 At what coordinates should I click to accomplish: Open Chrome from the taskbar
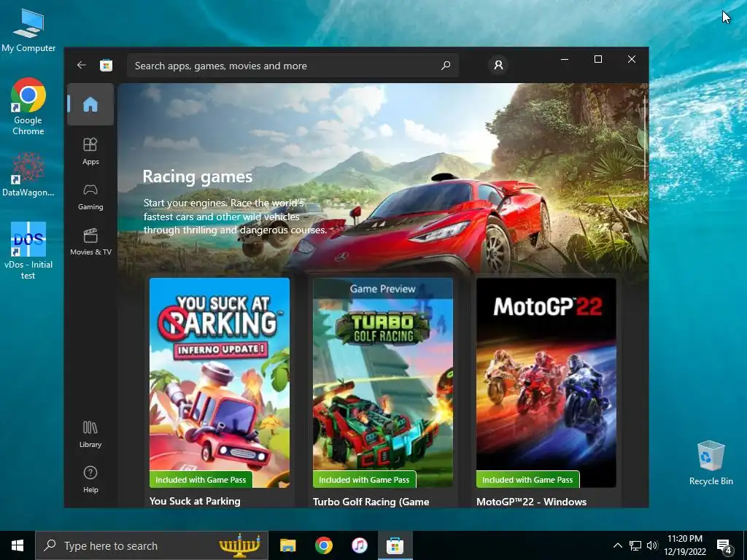323,545
